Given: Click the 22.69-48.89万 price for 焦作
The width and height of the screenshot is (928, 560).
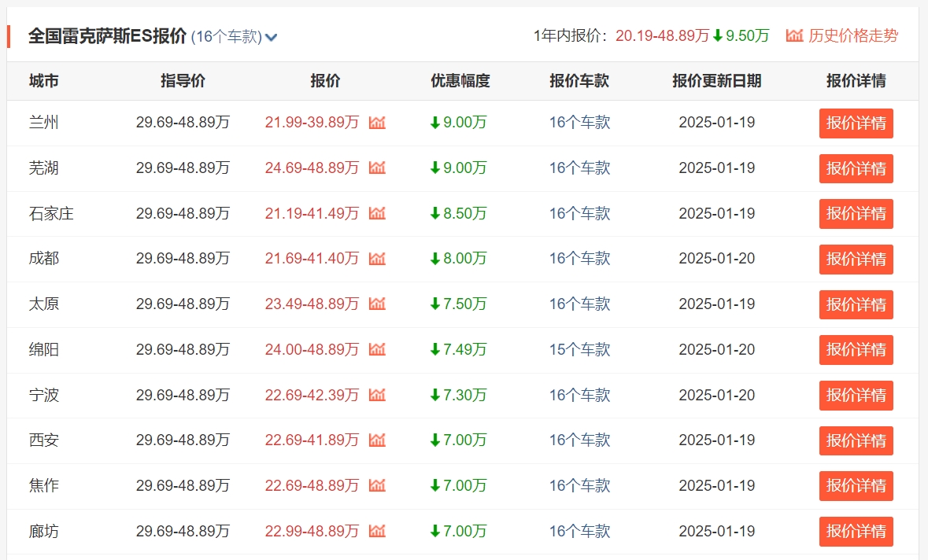Looking at the screenshot, I should tap(312, 485).
